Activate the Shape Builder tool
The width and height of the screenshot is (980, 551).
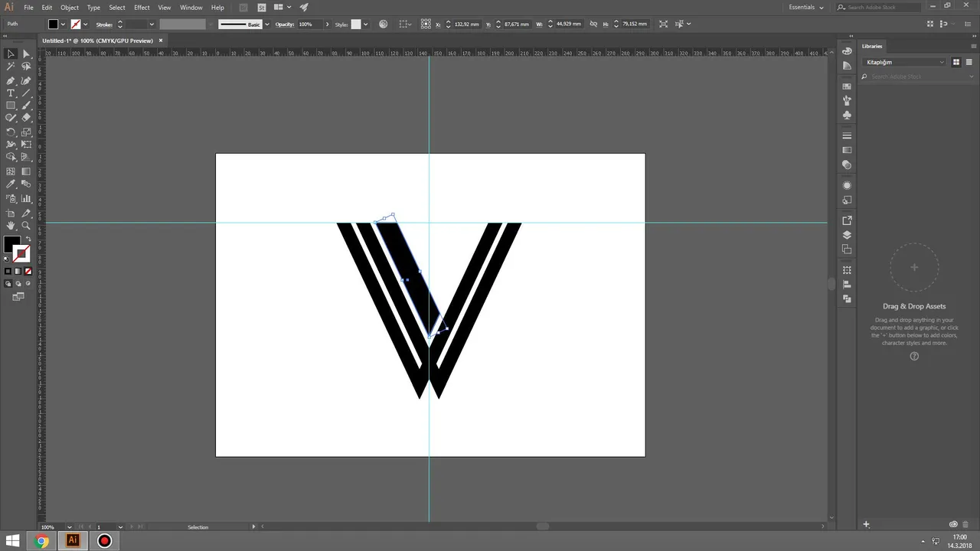[x=11, y=157]
